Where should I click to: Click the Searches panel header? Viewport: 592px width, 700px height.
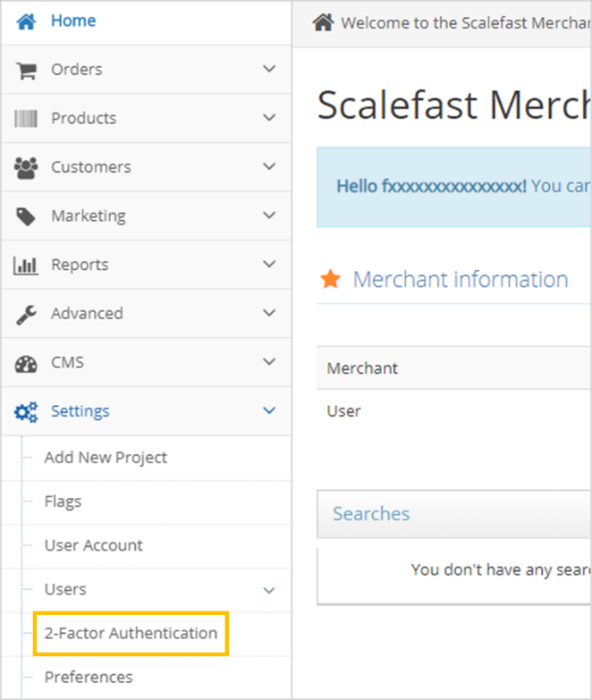371,514
